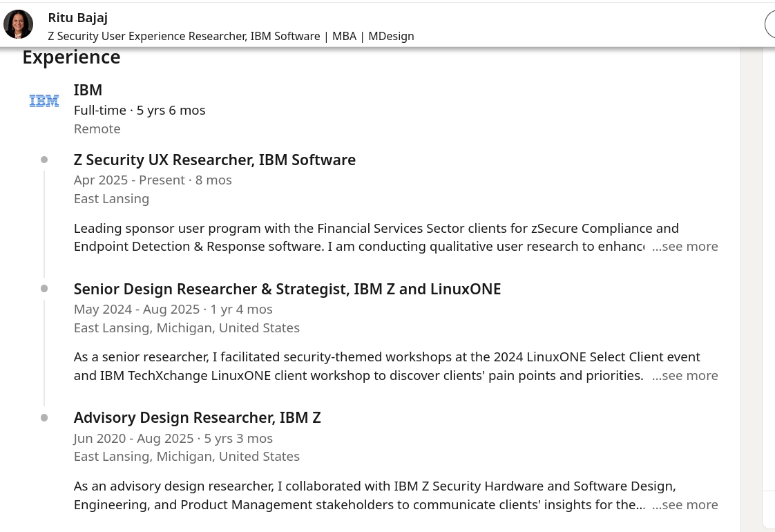The height and width of the screenshot is (532, 775).
Task: Click the East Lansing, Michigan location text
Action: pos(186,327)
